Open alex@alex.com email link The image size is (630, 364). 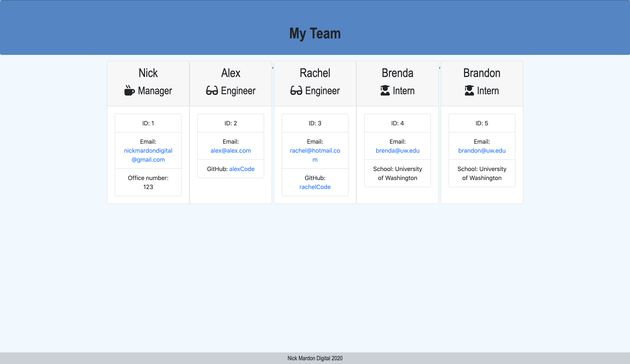pos(230,151)
